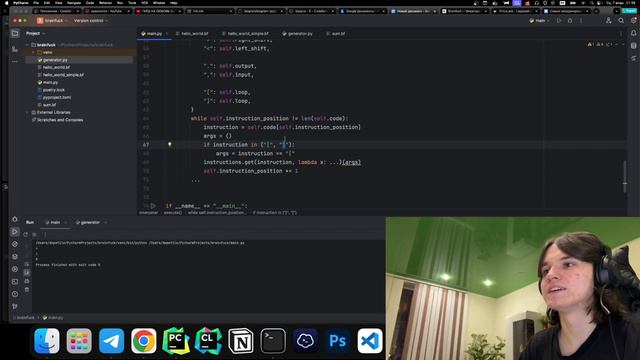Viewport: 640px width, 360px height.
Task: Open Telegram from the Dock
Action: pos(111,340)
